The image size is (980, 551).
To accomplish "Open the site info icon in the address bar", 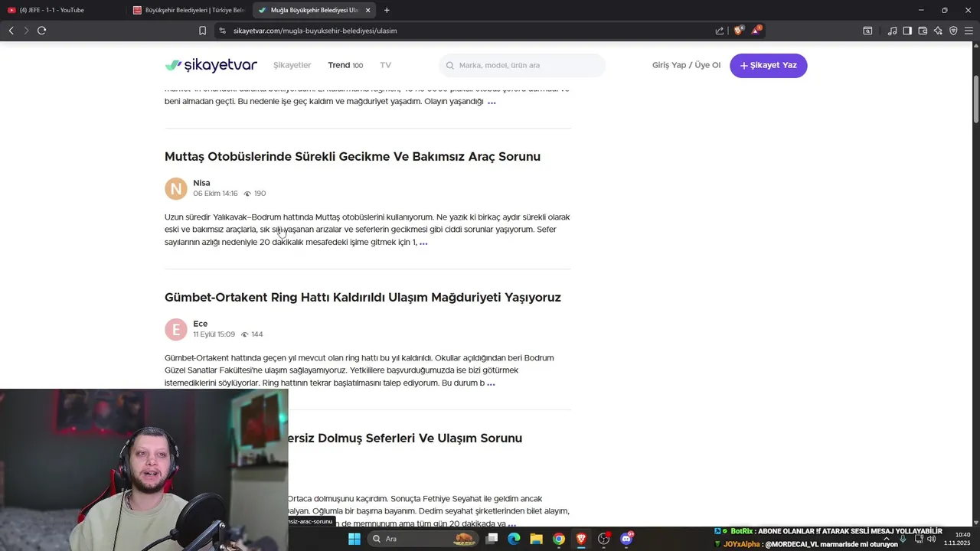I will [222, 31].
